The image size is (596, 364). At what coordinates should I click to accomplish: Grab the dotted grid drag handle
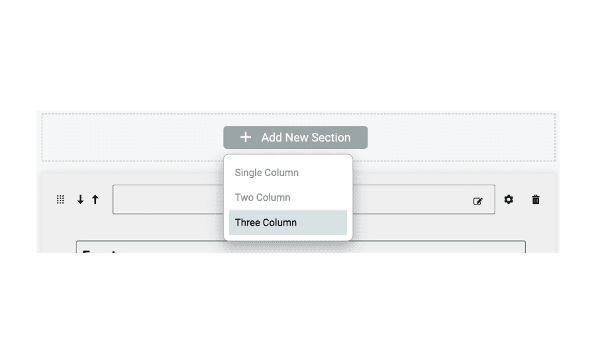pyautogui.click(x=60, y=199)
